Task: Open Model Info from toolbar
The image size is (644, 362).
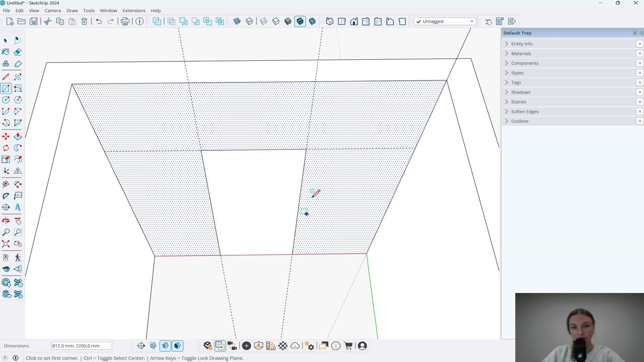Action: tap(139, 21)
